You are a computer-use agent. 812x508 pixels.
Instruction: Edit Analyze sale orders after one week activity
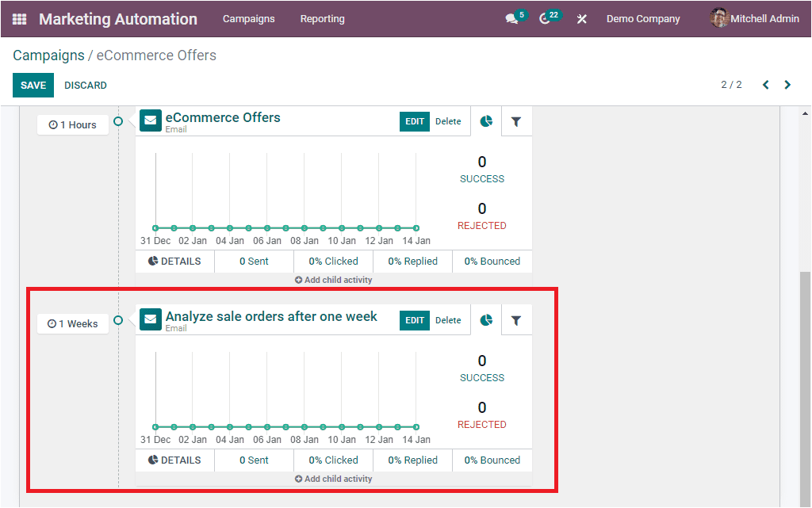click(414, 320)
